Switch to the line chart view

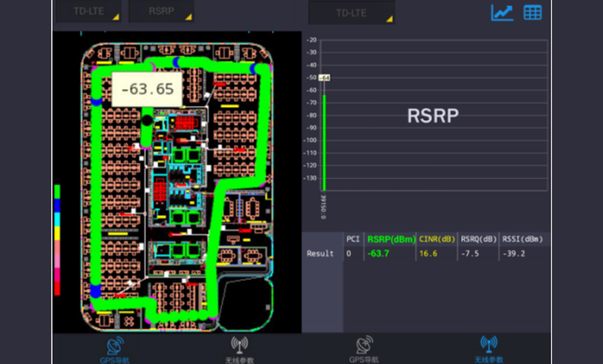(502, 13)
